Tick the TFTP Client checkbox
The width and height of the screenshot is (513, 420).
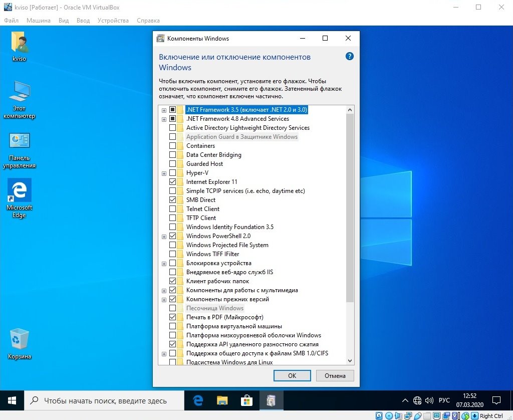point(172,218)
